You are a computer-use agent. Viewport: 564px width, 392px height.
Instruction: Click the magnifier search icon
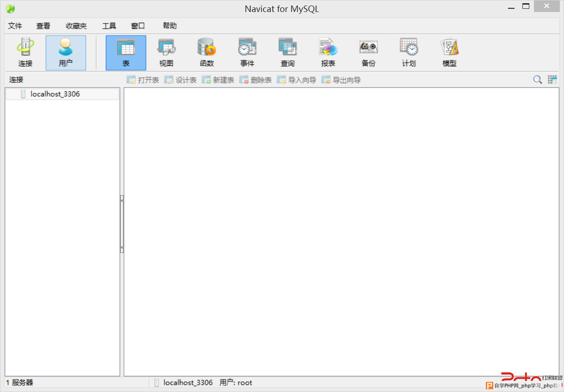538,80
